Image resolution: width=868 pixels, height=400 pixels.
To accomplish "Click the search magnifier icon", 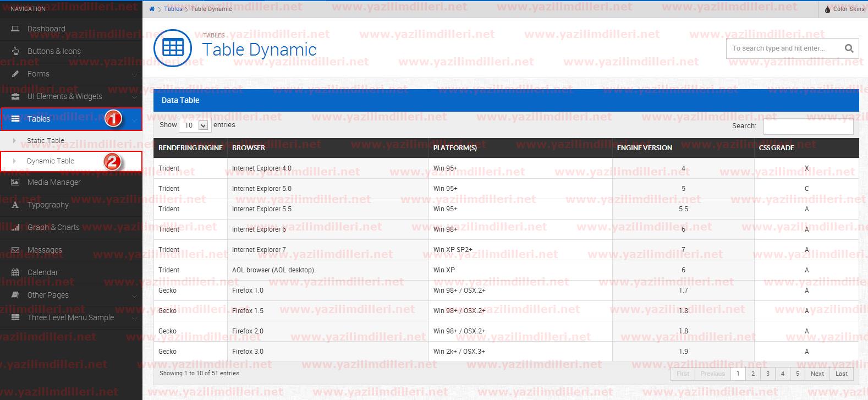I will (x=849, y=48).
